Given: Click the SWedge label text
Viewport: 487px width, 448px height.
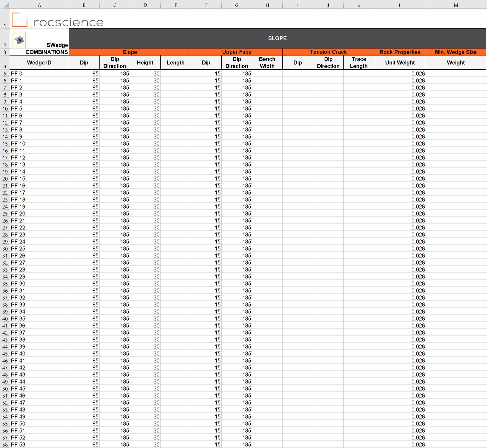Looking at the screenshot, I should tap(57, 45).
